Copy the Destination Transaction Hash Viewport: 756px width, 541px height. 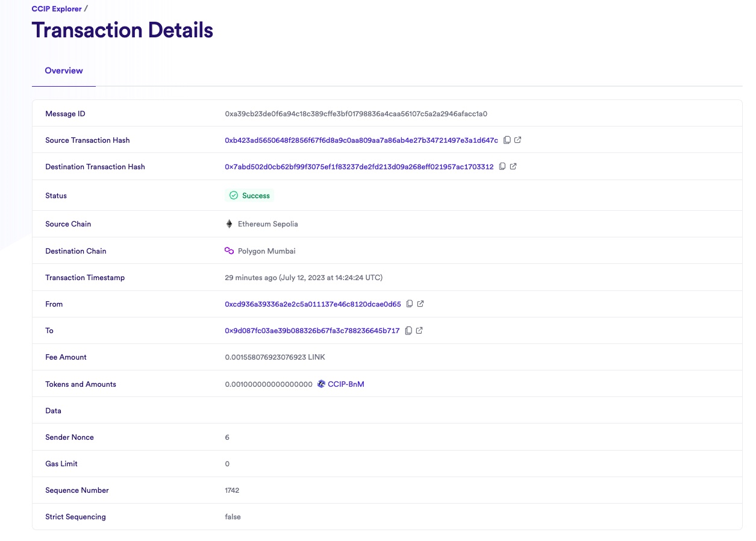(x=502, y=167)
